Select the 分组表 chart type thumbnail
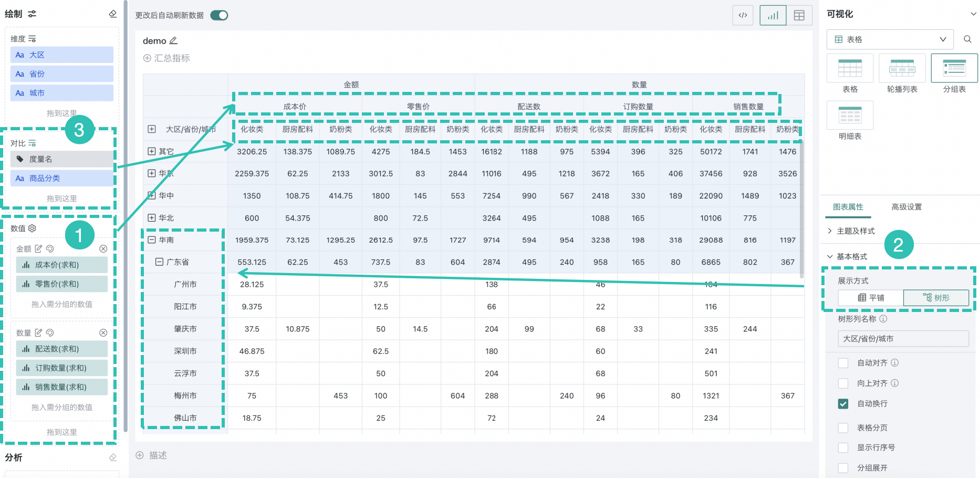Screen dimensions: 980x479 [x=954, y=68]
